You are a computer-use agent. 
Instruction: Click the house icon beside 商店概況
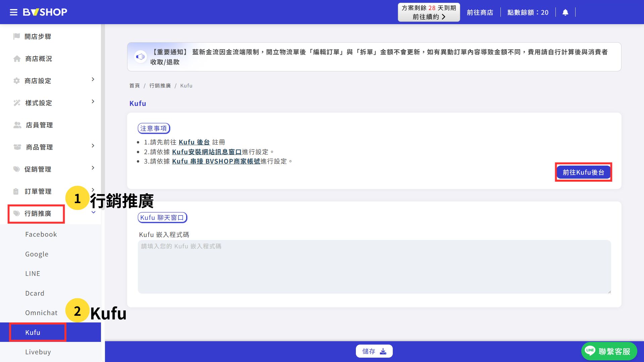pos(17,59)
